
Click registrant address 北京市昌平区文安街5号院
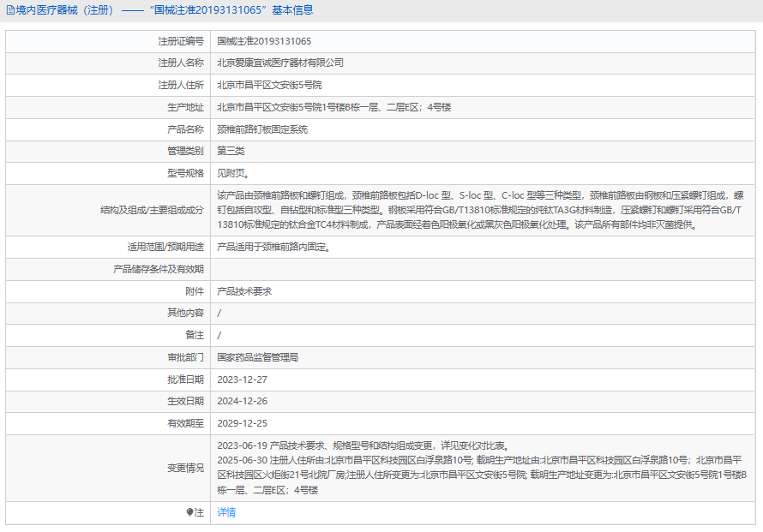click(269, 85)
